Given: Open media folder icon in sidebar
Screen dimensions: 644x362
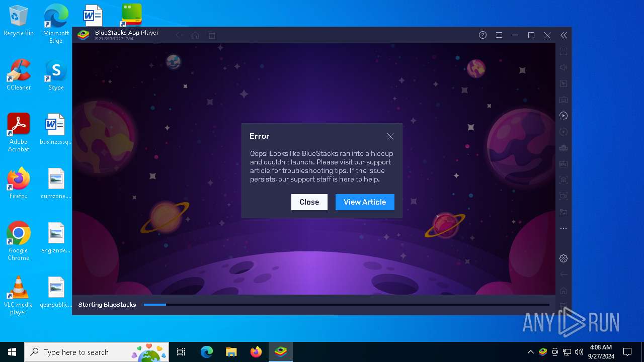Looking at the screenshot, I should click(x=563, y=212).
